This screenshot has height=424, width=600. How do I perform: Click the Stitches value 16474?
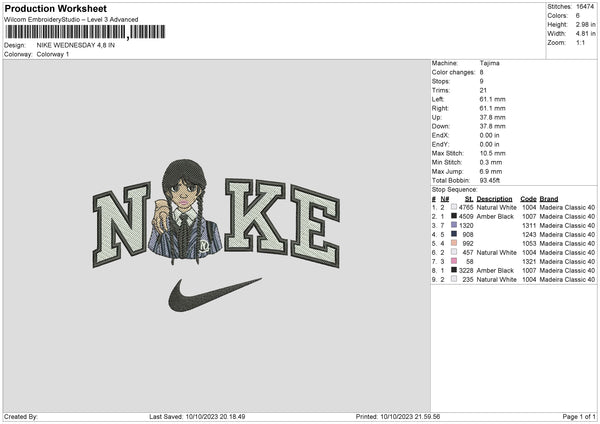tap(585, 7)
